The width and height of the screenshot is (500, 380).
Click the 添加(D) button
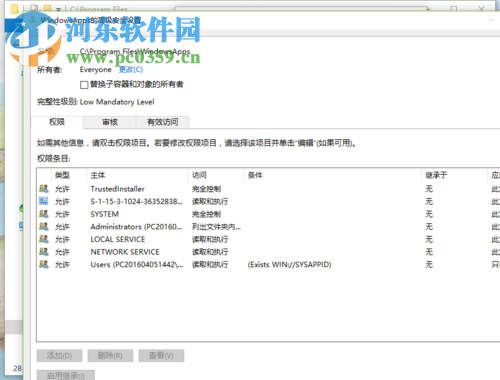coord(59,356)
